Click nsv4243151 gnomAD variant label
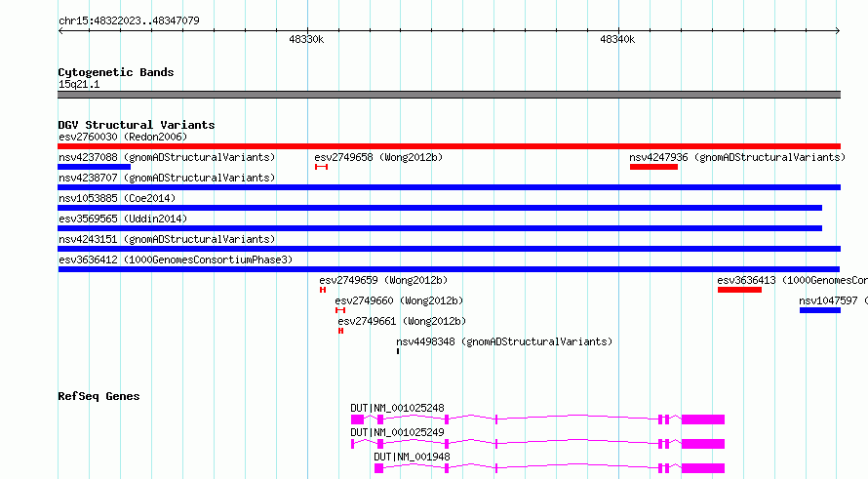 167,239
